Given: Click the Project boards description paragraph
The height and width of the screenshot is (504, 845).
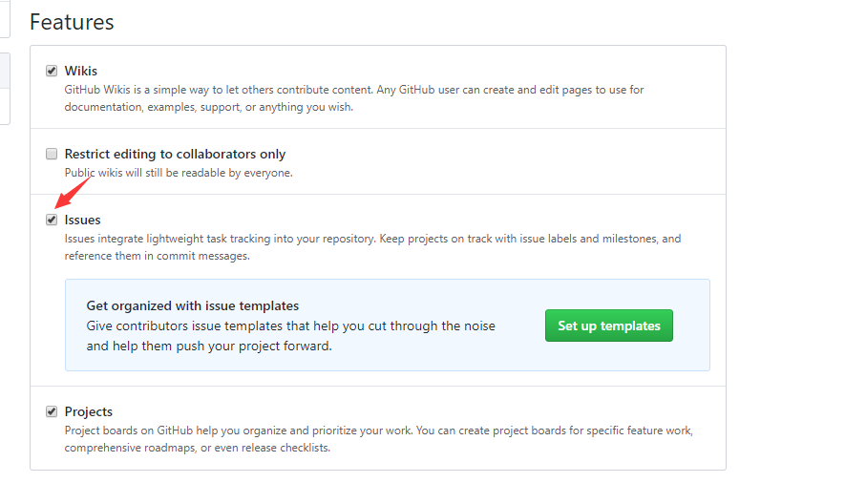Looking at the screenshot, I should click(x=378, y=439).
